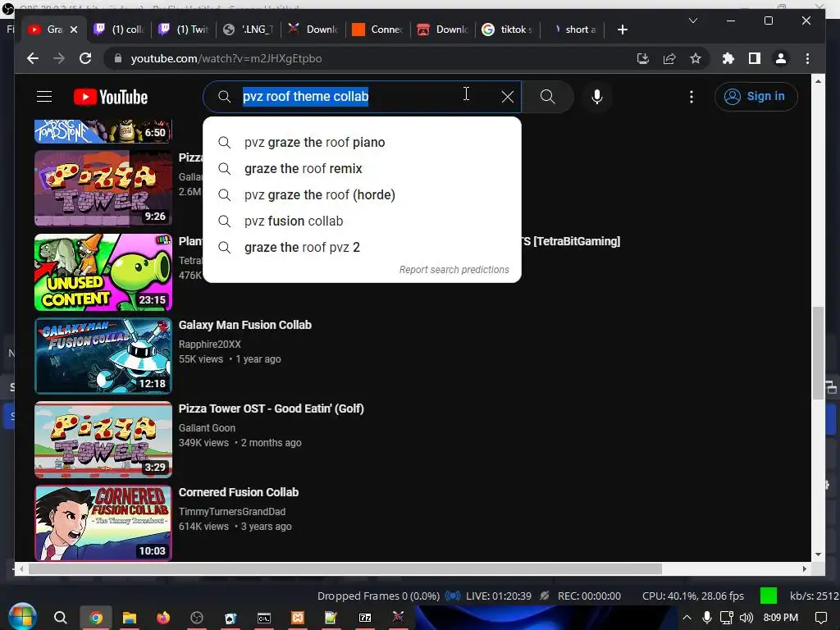Open the notification center icon
Screen dimensions: 840x630
point(820,618)
